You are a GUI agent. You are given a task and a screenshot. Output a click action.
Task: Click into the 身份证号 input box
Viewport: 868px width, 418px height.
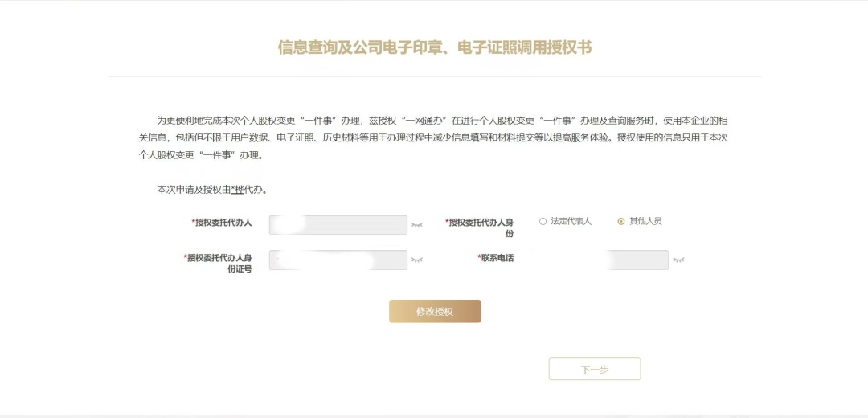[x=338, y=260]
